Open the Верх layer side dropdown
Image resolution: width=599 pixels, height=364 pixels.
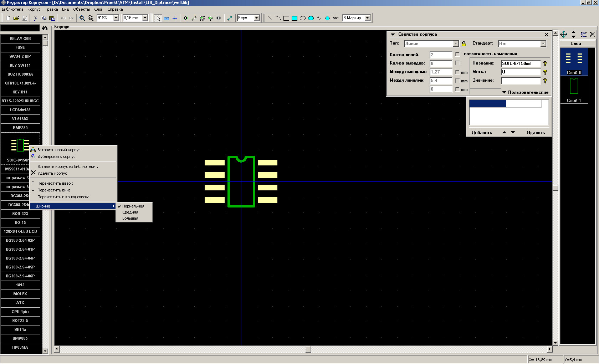[256, 18]
